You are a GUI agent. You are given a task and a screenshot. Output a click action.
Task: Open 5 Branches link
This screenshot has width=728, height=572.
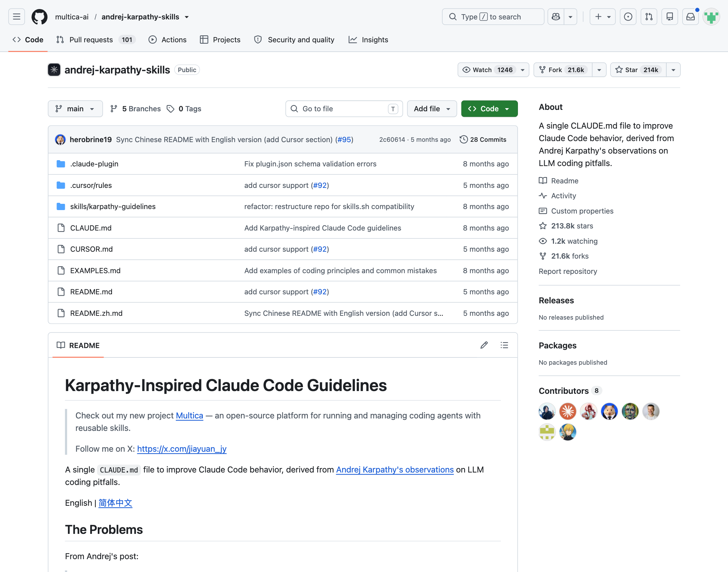point(136,109)
